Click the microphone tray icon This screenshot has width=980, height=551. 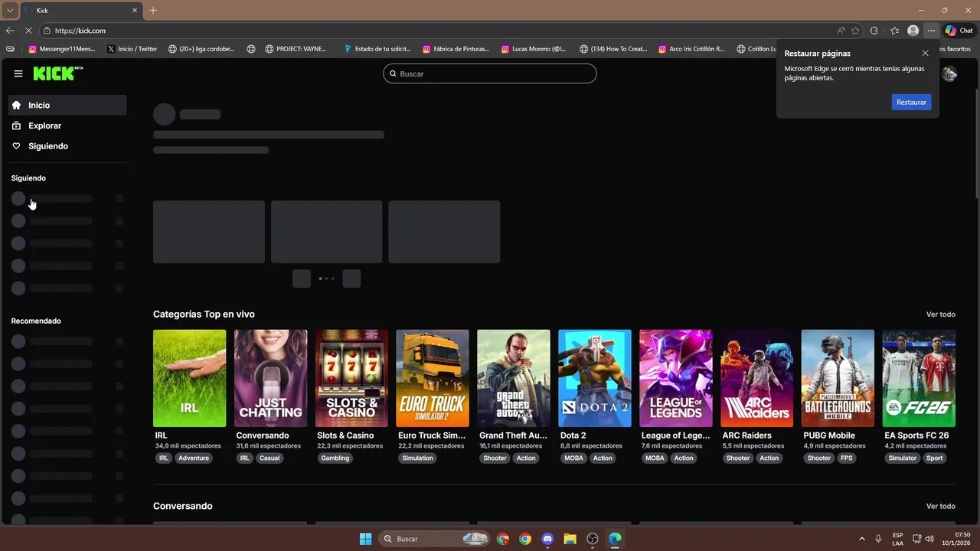878,539
